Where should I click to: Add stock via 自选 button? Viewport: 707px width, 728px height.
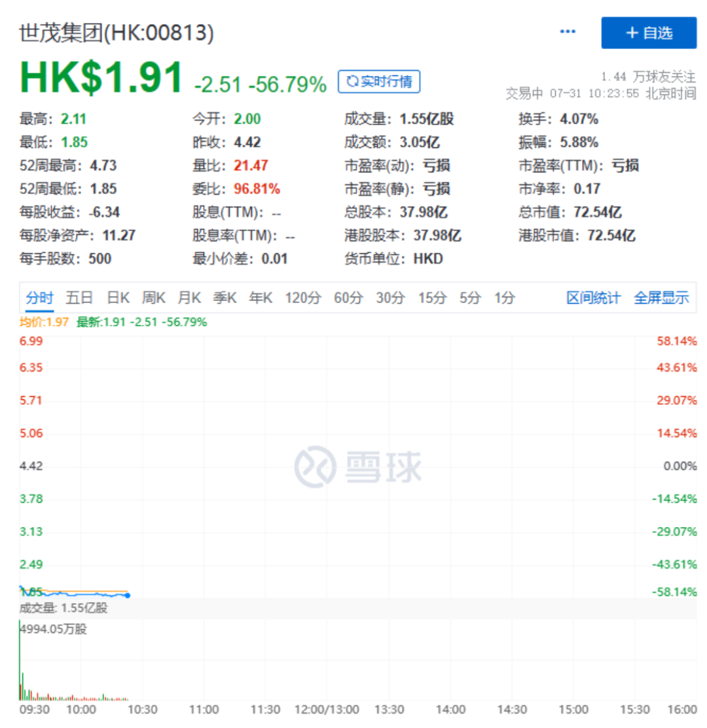tap(649, 33)
